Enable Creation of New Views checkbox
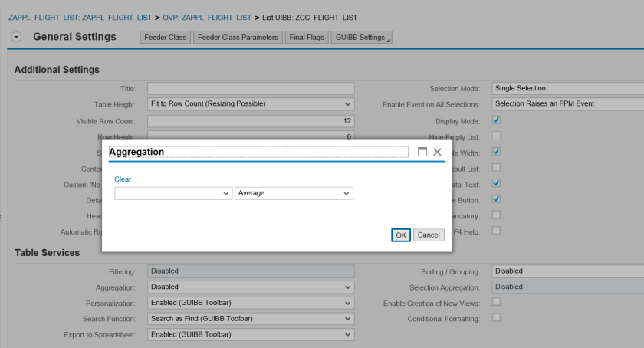 (x=496, y=302)
